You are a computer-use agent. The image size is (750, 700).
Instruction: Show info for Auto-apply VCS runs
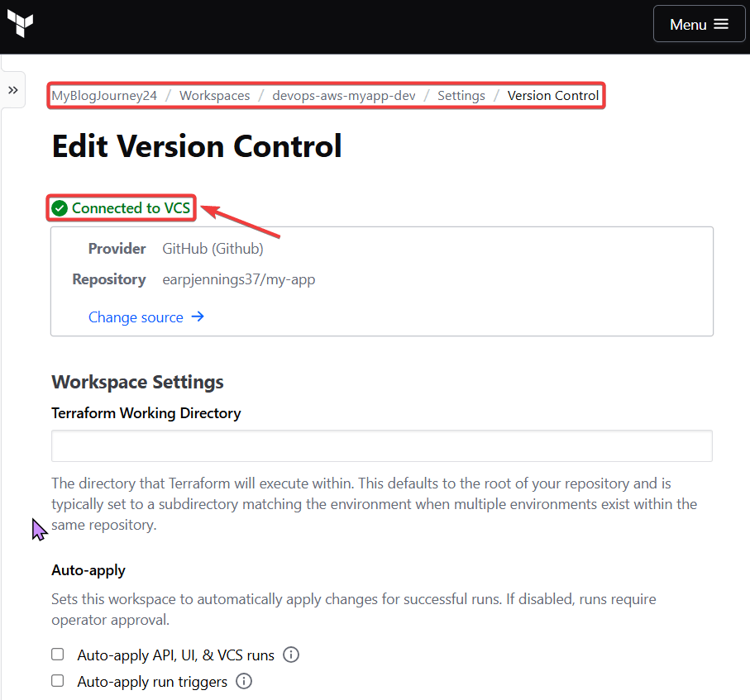291,655
